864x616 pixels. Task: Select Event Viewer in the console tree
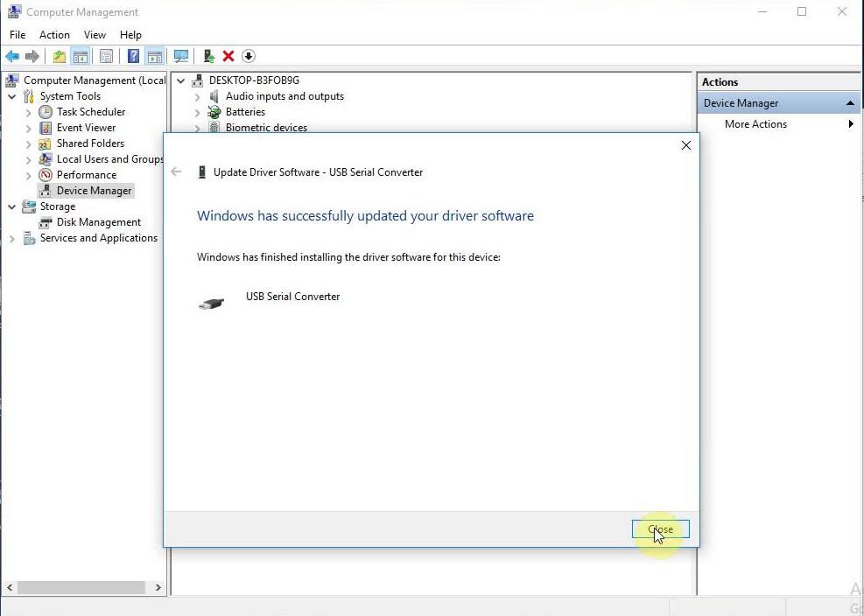[x=86, y=128]
